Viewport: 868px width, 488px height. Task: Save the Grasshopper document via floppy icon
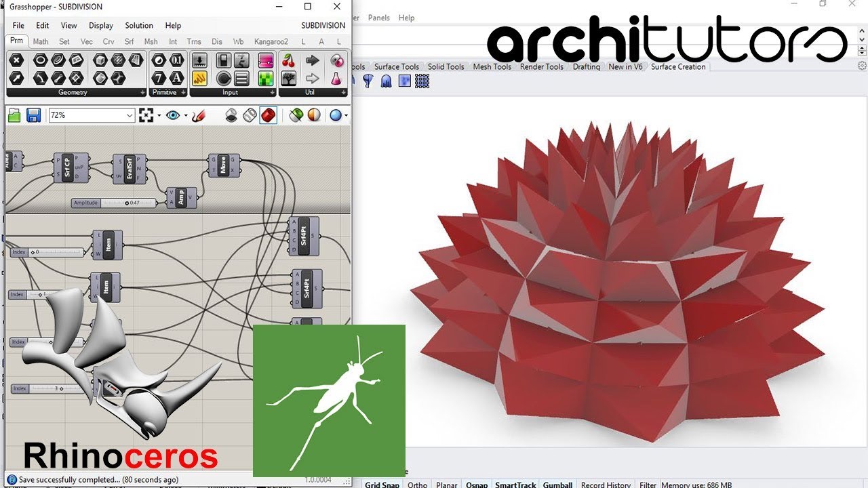33,116
